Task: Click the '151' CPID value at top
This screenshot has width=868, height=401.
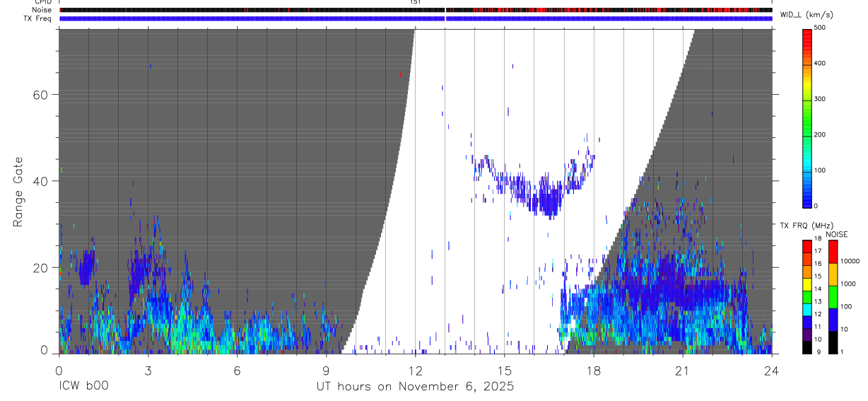Action: 415,2
